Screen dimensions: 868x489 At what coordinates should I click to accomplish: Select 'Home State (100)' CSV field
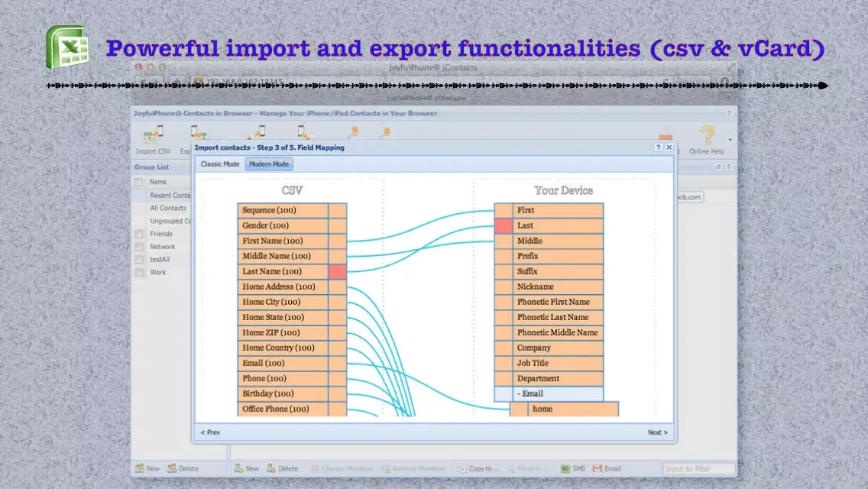pyautogui.click(x=283, y=317)
